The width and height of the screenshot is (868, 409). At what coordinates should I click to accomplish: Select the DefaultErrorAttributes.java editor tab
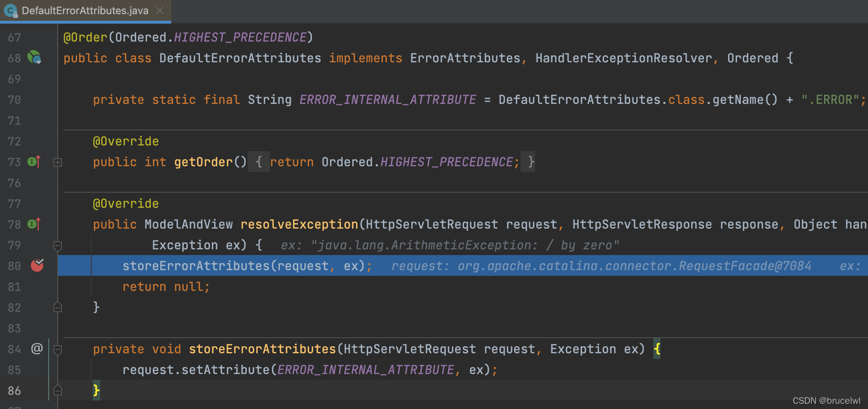85,10
